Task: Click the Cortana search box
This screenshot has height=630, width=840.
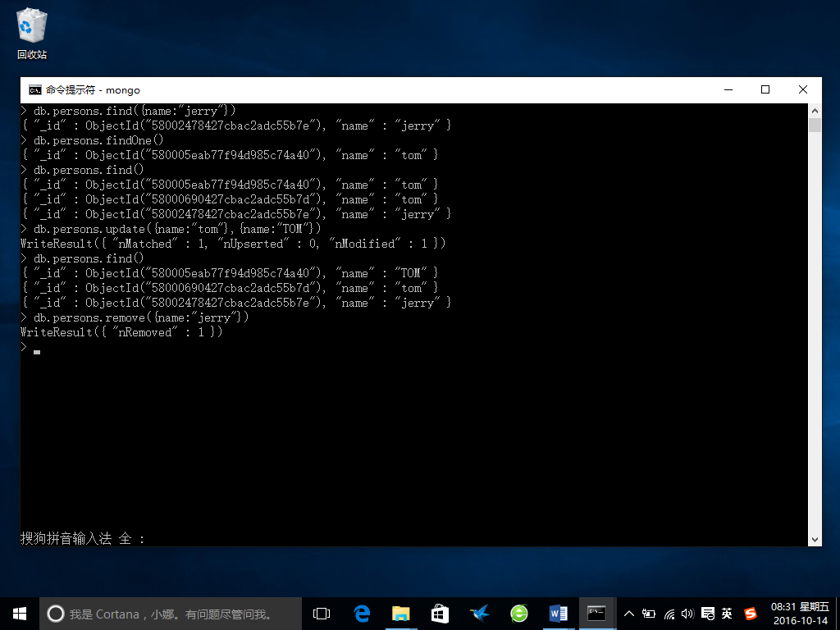Action: point(171,614)
